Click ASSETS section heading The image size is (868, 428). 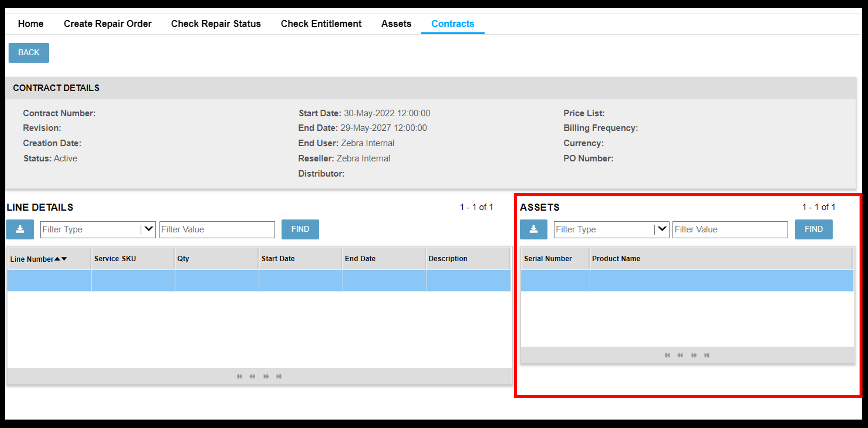[540, 207]
